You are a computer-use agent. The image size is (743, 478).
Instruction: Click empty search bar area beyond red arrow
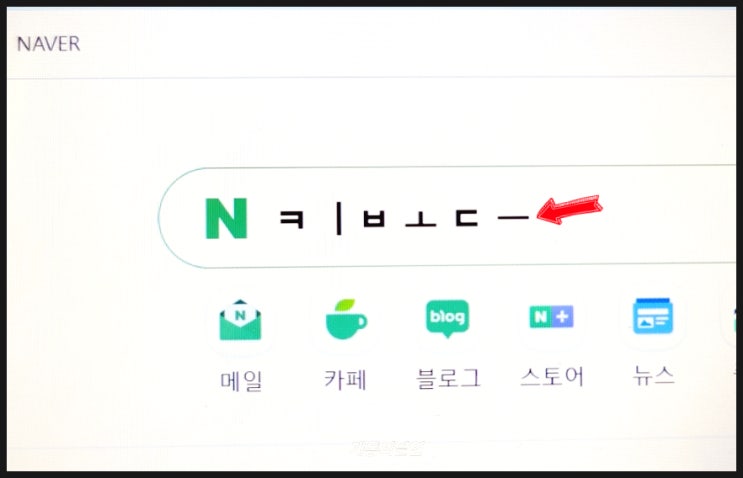pos(668,217)
